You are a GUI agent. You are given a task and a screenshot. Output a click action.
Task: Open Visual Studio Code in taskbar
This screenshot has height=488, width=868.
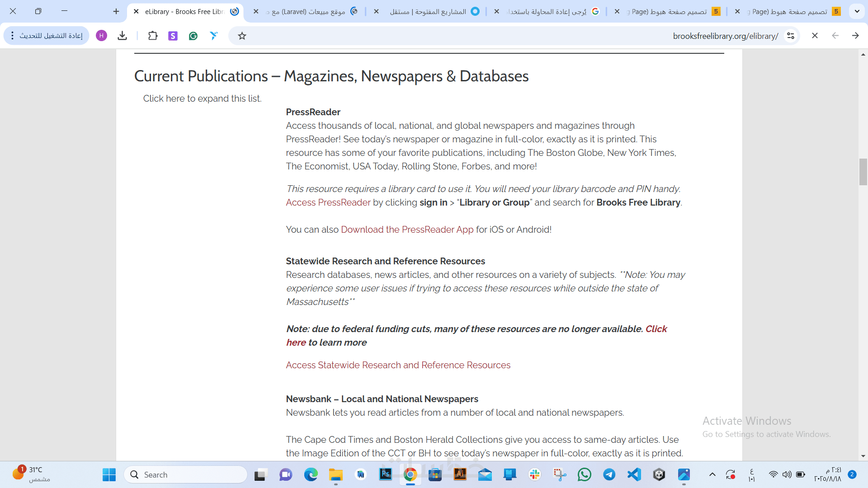634,474
